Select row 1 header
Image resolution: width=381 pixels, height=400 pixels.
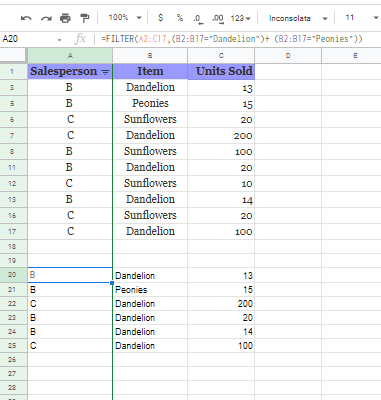tap(13, 71)
